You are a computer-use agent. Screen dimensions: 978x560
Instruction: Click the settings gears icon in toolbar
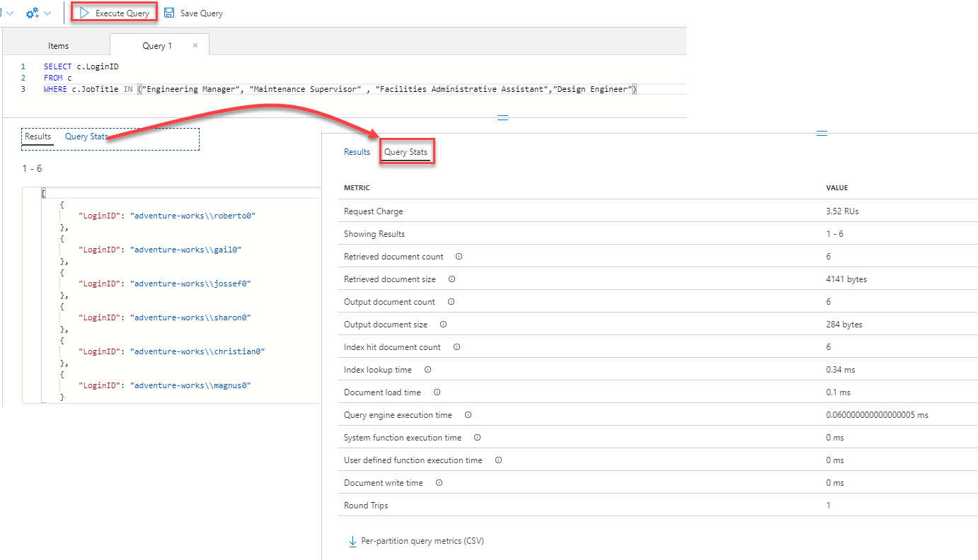pos(32,13)
